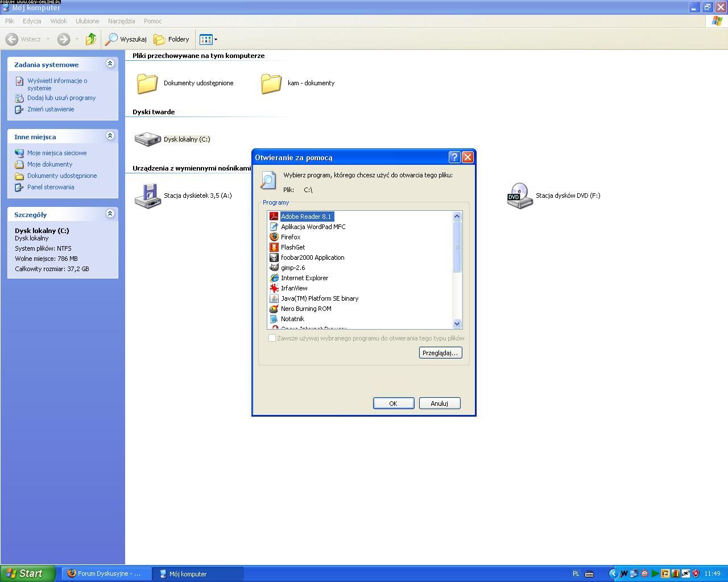The height and width of the screenshot is (582, 728).
Task: Collapse the Szczegóły panel
Action: tap(110, 214)
